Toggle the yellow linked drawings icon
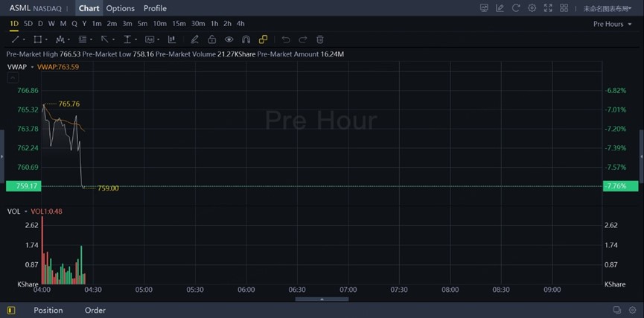The image size is (644, 318). (x=263, y=39)
